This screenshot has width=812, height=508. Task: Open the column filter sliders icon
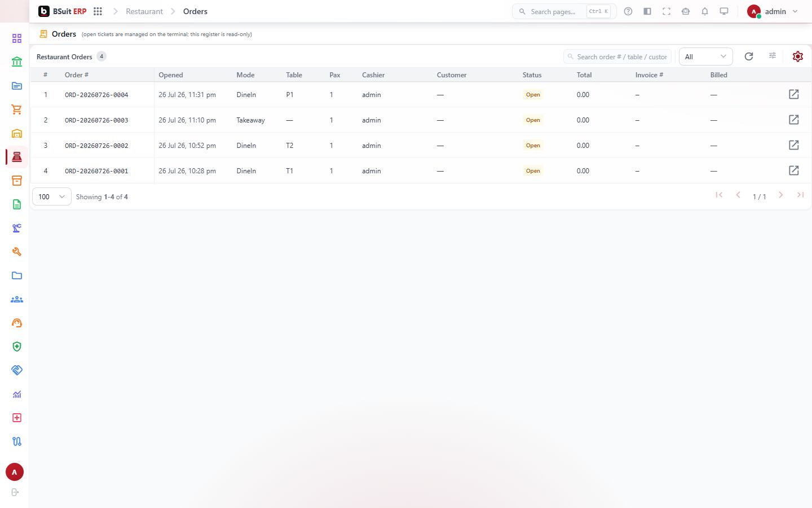(773, 55)
